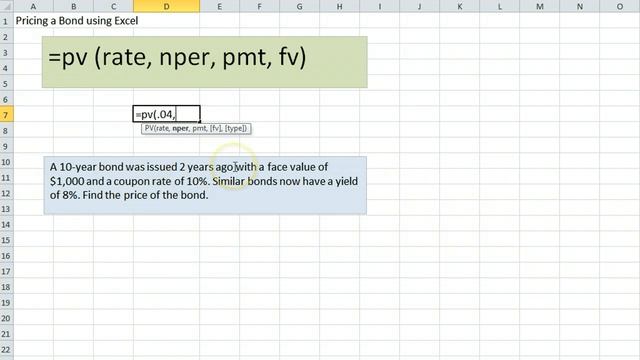Select column O header
Viewport: 640px width, 360px height.
click(x=620, y=6)
